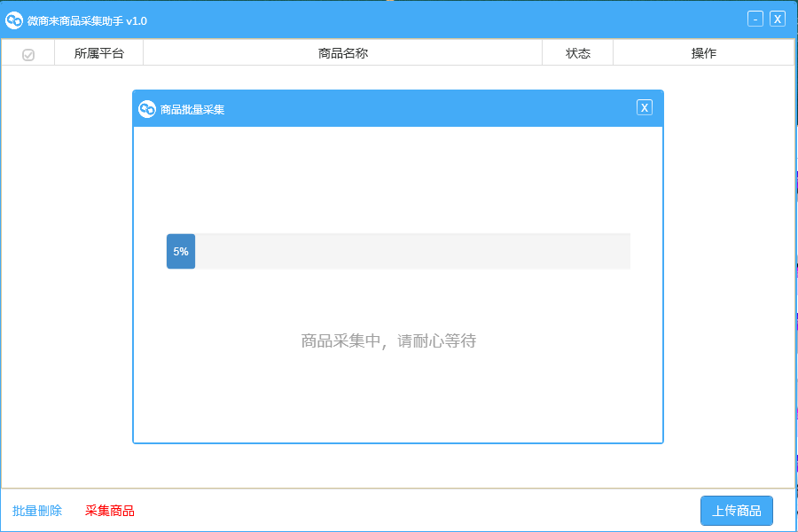This screenshot has width=798, height=532.
Task: Click the app logo in main title bar
Action: pyautogui.click(x=14, y=20)
